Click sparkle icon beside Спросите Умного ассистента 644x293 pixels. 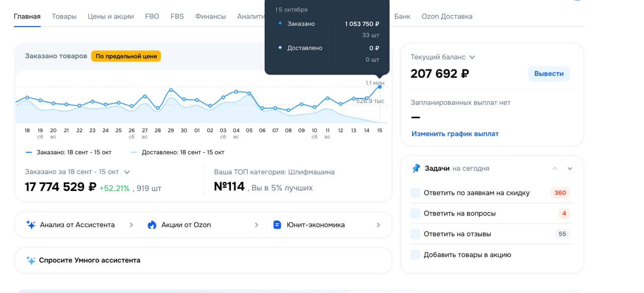click(31, 260)
